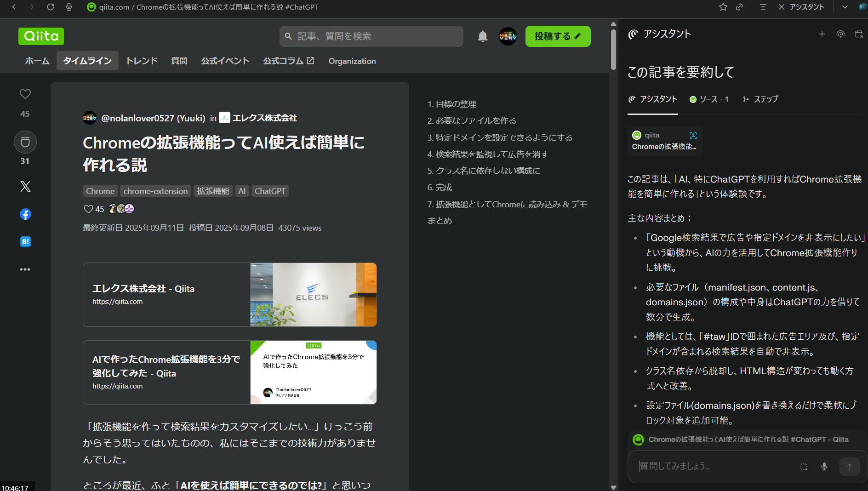This screenshot has height=491, width=868.
Task: Select the 質問 navigation item
Action: 179,60
